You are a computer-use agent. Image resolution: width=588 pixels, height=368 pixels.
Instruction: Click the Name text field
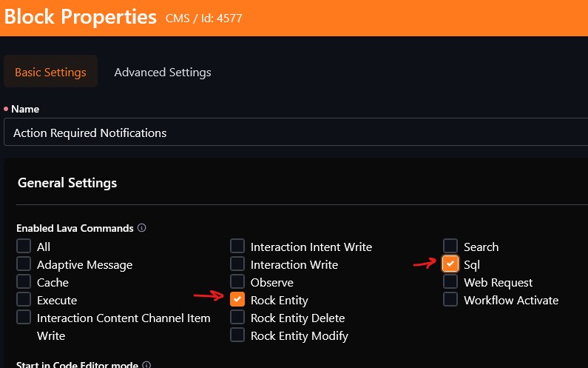(296, 133)
